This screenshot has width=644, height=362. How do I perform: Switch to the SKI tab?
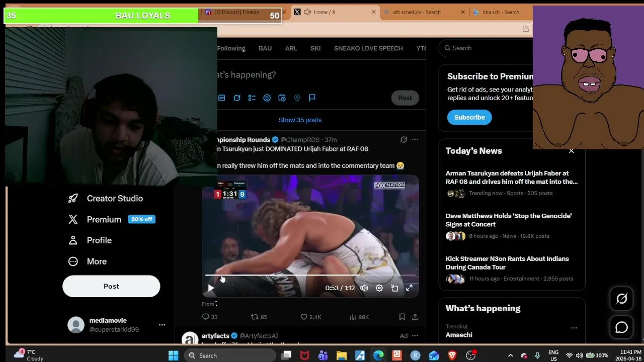coord(315,48)
